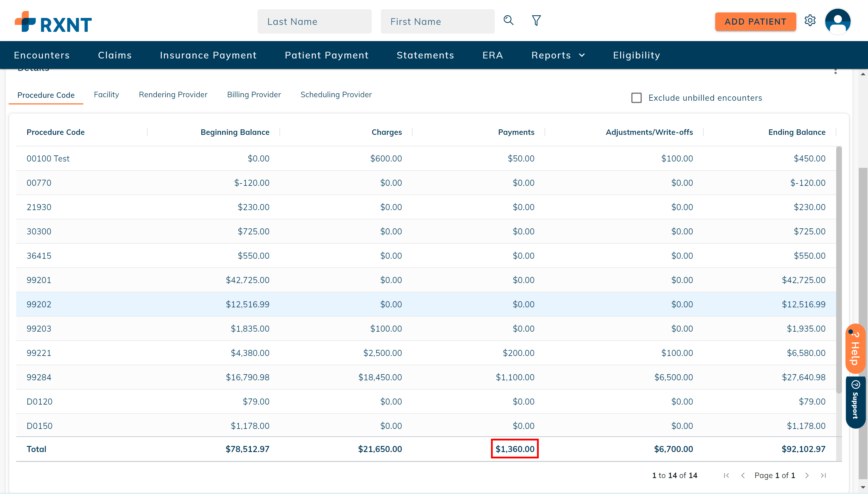Image resolution: width=868 pixels, height=494 pixels.
Task: Open the orange Help widget
Action: pyautogui.click(x=855, y=348)
